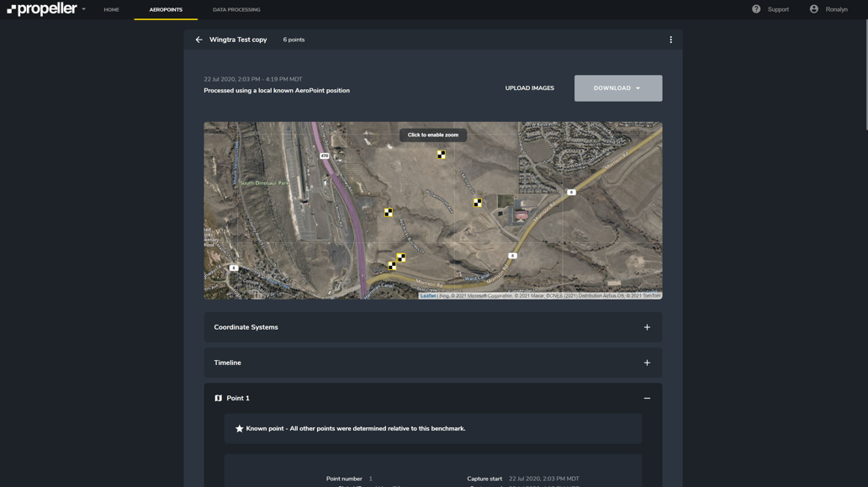
Task: Select the AeroPoint marker closest to highway 470
Action: click(389, 213)
